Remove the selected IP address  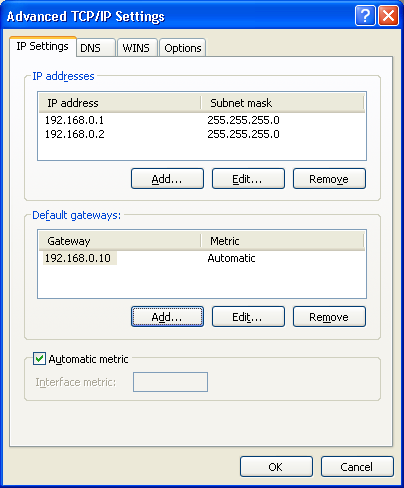pos(329,179)
